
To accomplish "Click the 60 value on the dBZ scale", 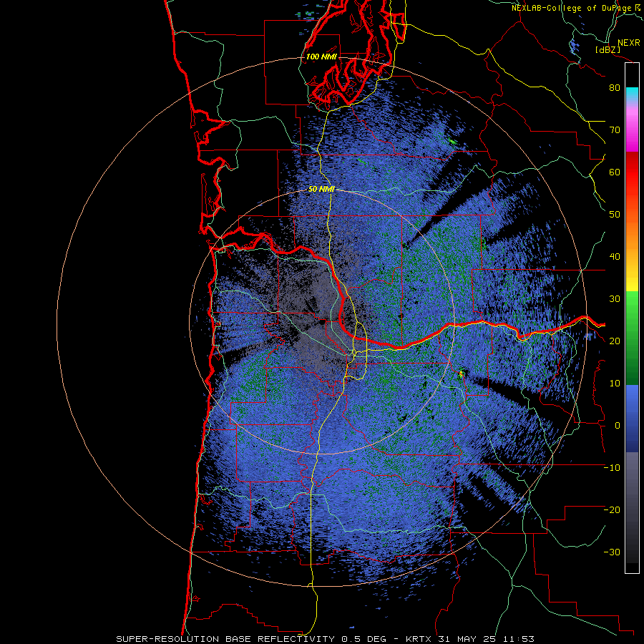I will [x=615, y=172].
